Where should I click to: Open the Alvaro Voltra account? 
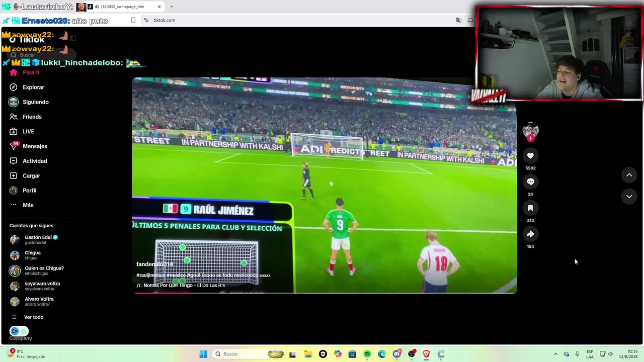tap(32, 301)
